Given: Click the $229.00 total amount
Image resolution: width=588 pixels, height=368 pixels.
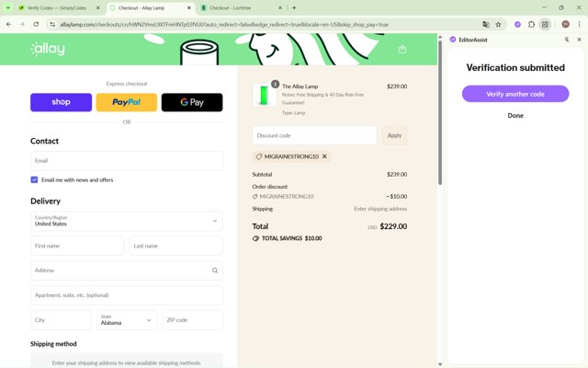Looking at the screenshot, I should 393,226.
